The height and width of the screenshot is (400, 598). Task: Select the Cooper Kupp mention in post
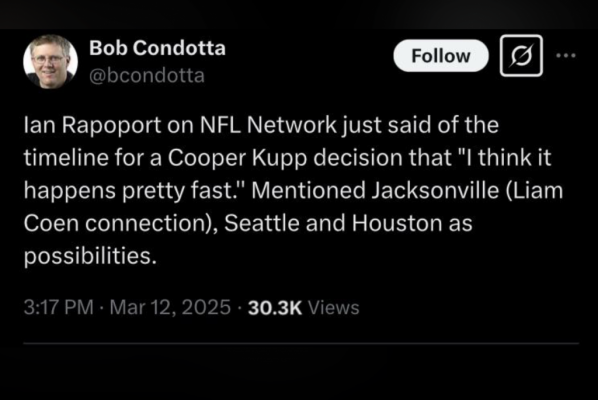click(x=237, y=157)
